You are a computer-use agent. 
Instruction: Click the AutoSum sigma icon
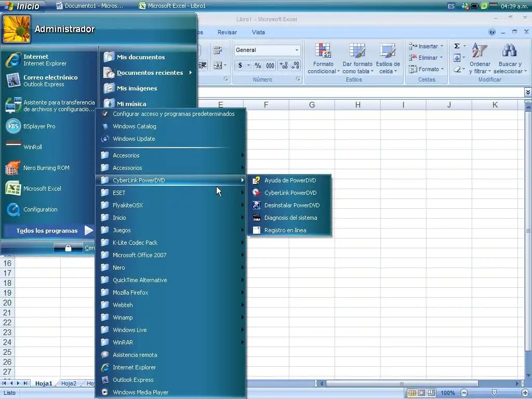[457, 46]
